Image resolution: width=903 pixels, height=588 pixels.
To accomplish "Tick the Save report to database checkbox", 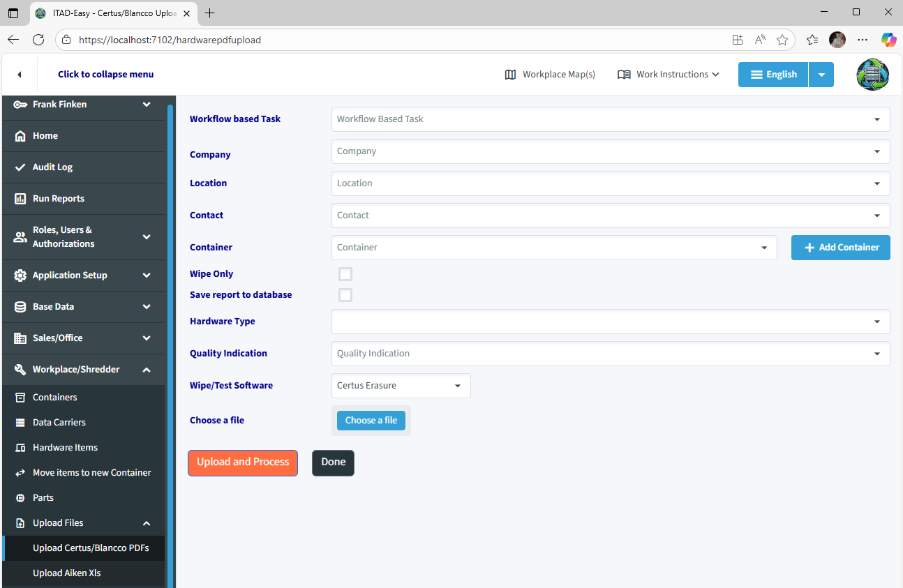I will tap(345, 295).
